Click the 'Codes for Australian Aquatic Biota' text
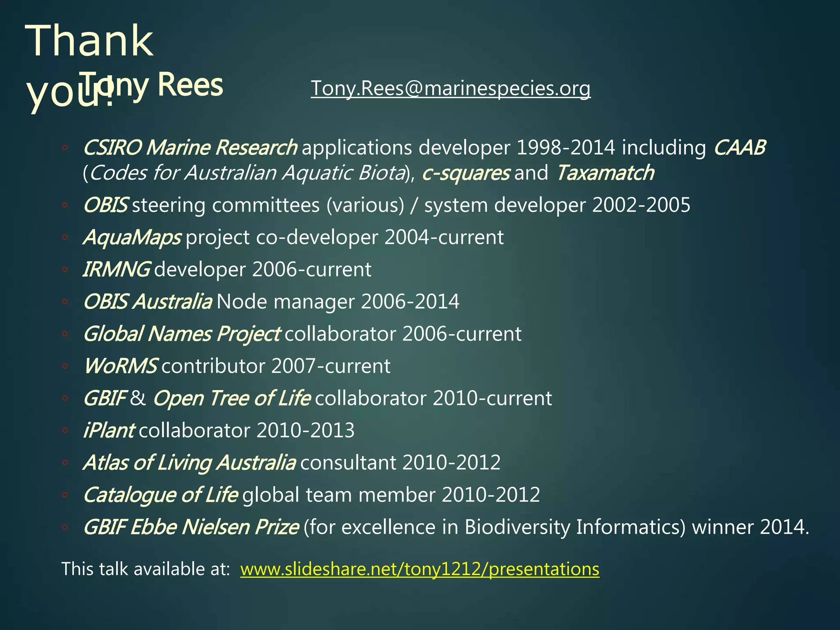 (x=247, y=173)
